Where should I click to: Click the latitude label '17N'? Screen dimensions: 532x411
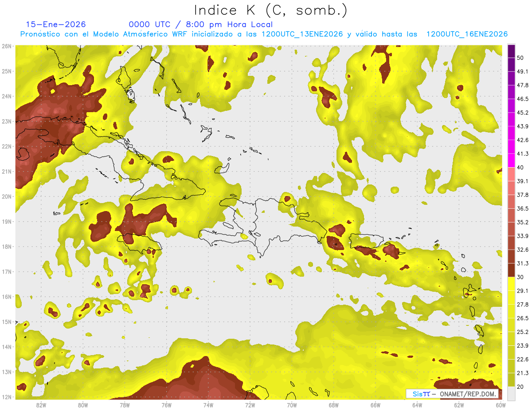pos(6,271)
